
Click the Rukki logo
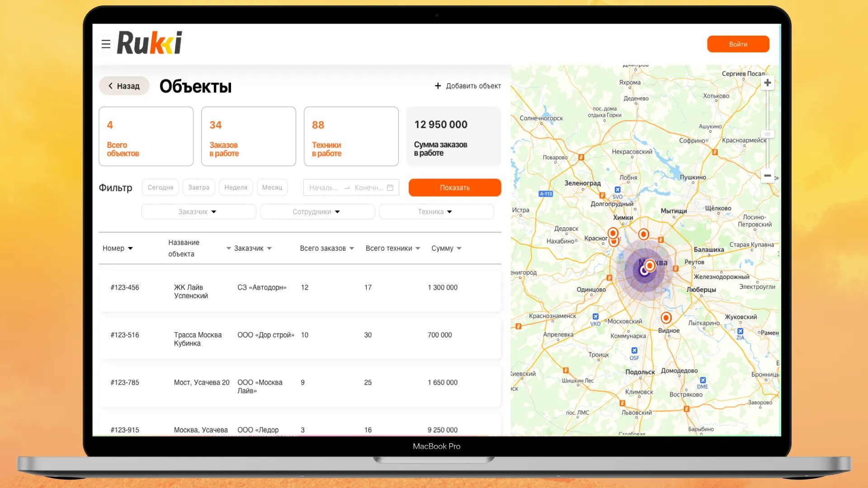[150, 43]
